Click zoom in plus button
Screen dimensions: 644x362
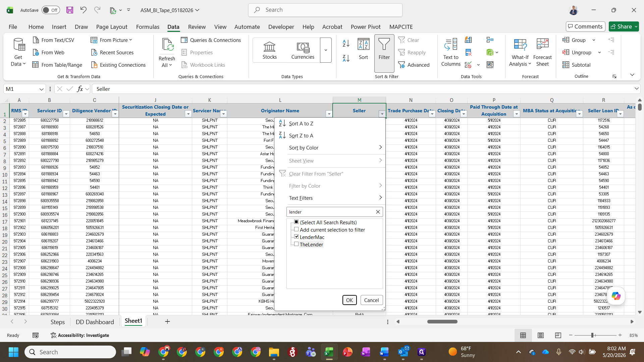pos(620,335)
